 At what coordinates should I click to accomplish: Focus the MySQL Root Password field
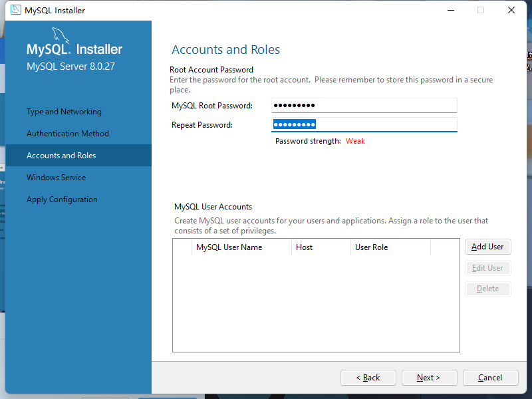click(x=364, y=106)
